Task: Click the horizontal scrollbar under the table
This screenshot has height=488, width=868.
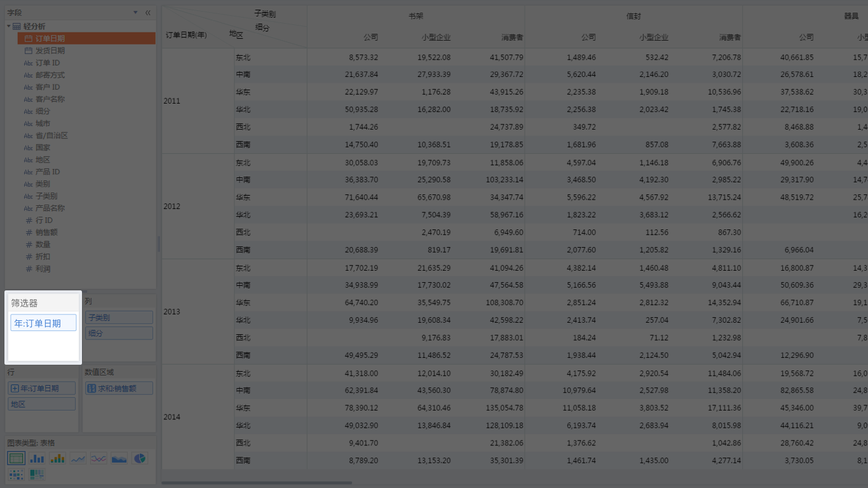Action: 257,483
